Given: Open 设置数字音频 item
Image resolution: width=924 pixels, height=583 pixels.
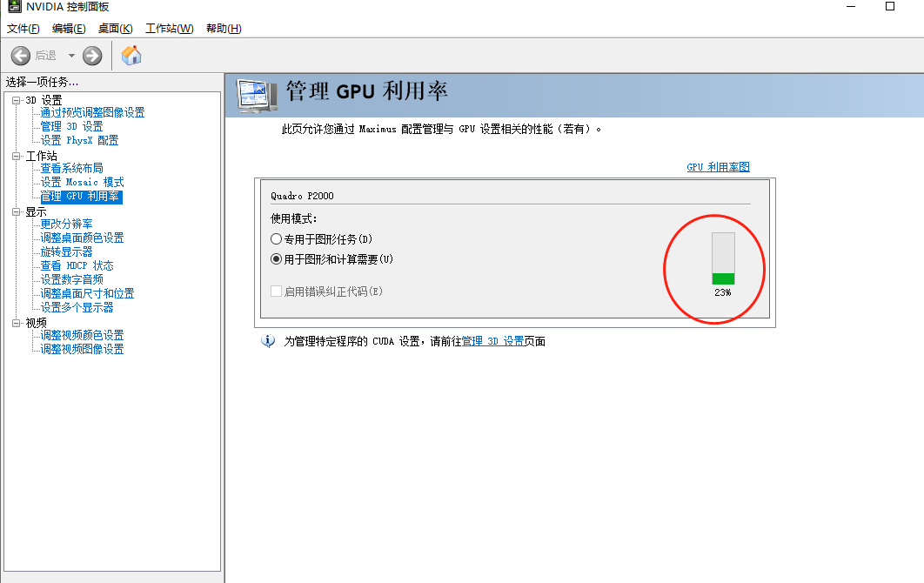Looking at the screenshot, I should click(x=71, y=279).
